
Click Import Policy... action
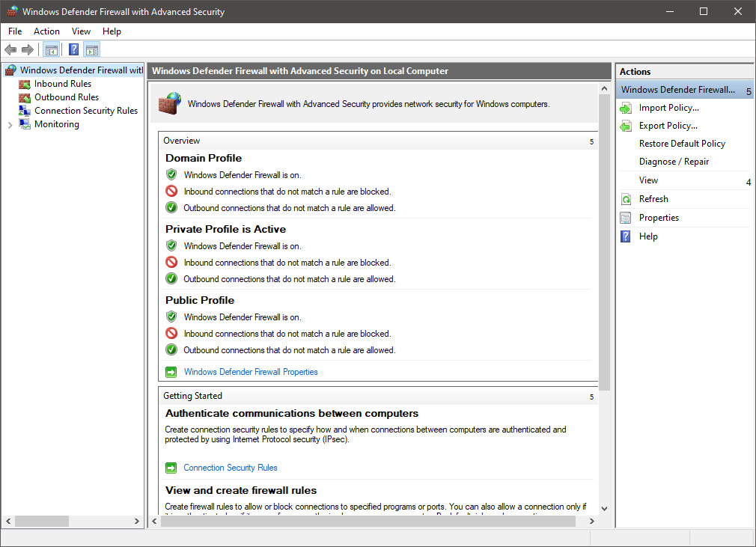coord(668,108)
